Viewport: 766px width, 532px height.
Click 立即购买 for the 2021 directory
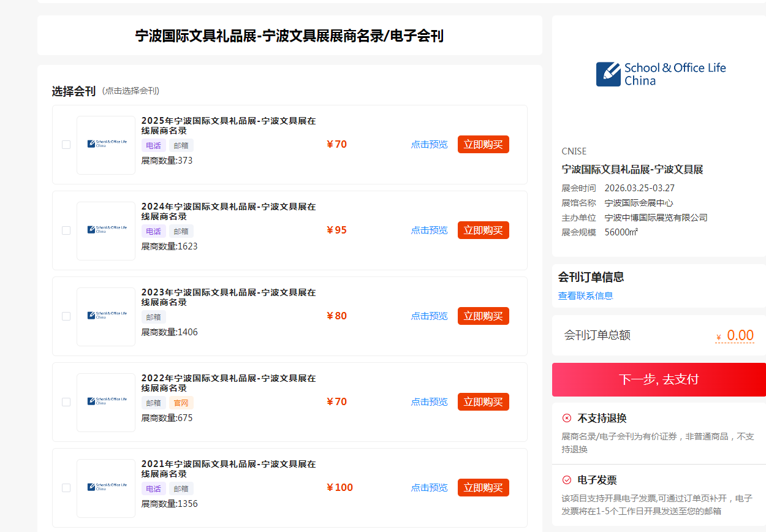click(x=483, y=488)
